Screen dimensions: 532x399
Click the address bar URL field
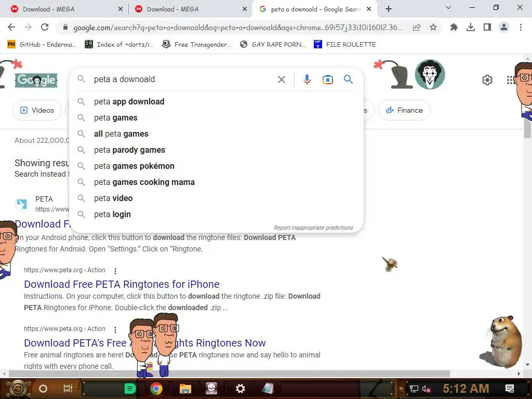point(237,28)
